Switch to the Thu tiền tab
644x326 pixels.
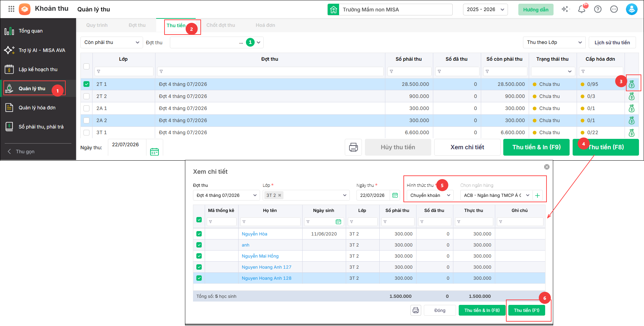[x=176, y=25]
